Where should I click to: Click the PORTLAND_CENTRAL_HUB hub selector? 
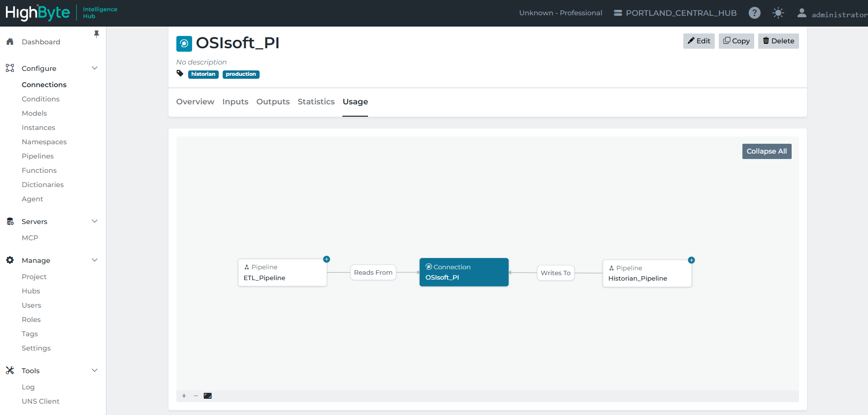click(675, 13)
